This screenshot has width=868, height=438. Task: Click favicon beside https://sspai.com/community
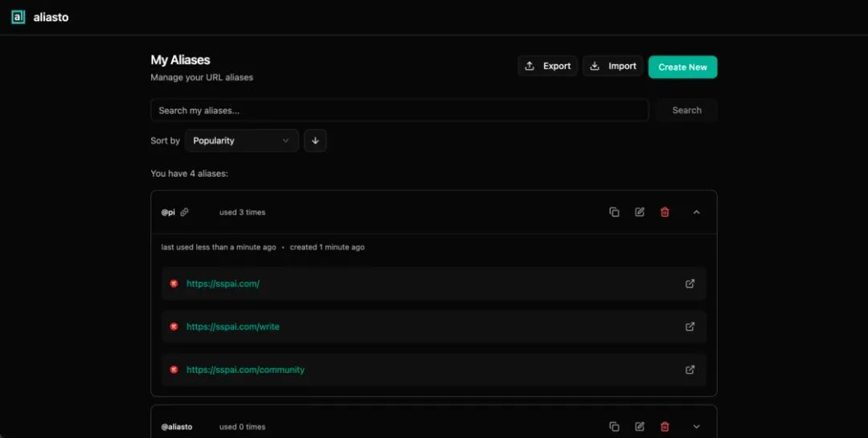click(x=174, y=370)
